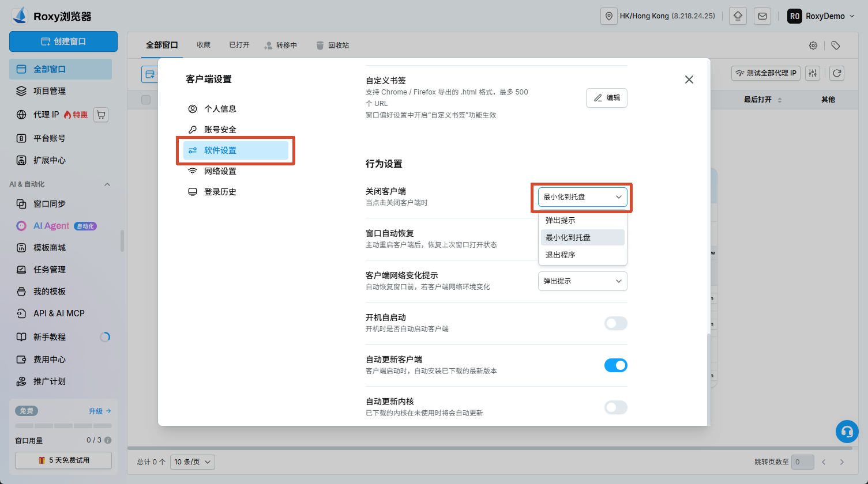Click the 测试全部代理 IP button
This screenshot has width=868, height=484.
766,73
